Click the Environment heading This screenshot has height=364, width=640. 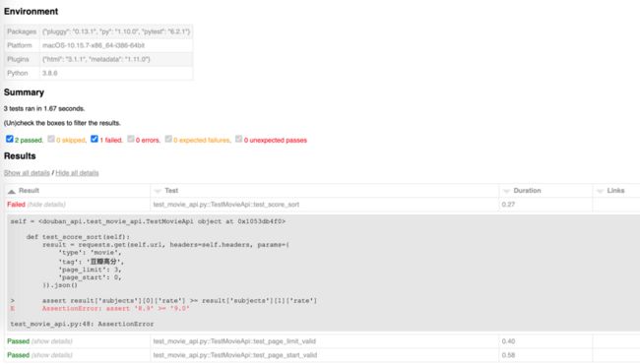click(x=32, y=12)
